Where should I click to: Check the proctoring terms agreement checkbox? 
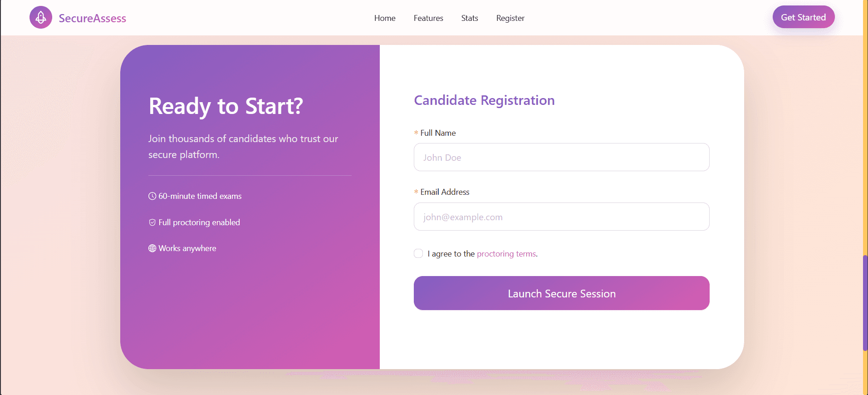[418, 253]
